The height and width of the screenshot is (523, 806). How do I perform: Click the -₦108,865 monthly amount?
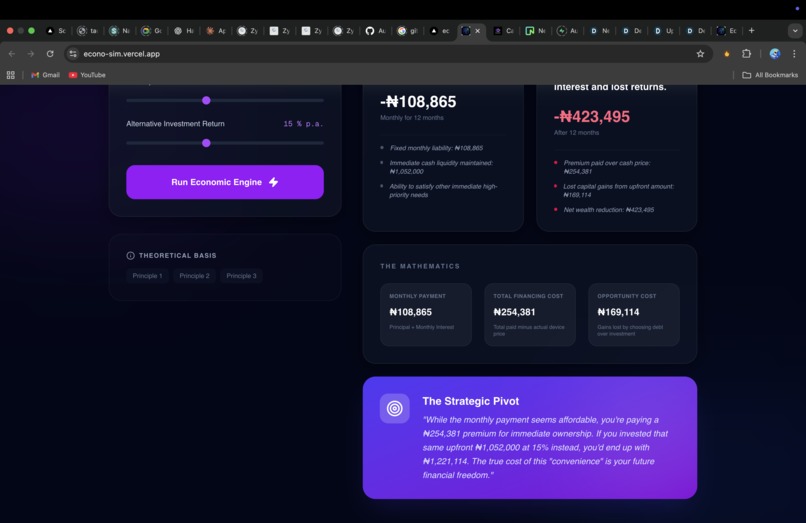[418, 102]
